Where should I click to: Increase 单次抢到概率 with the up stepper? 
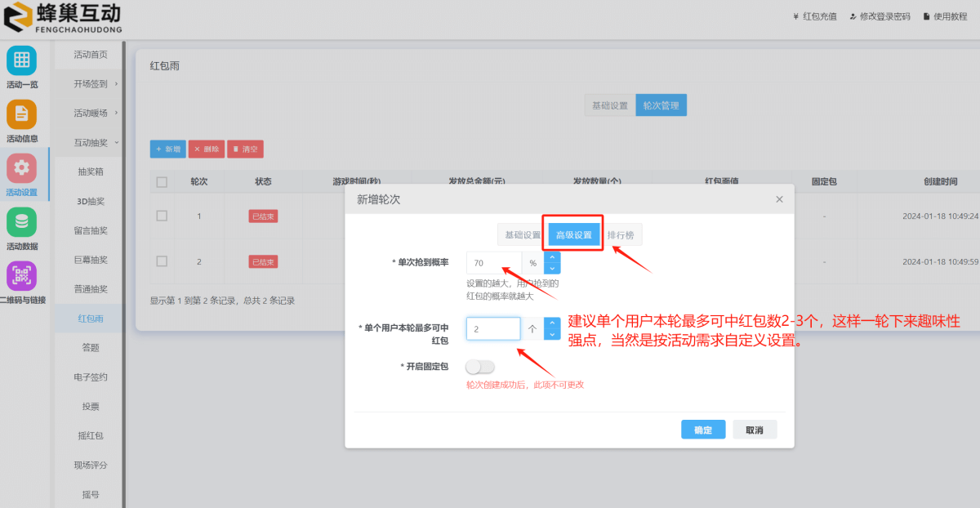552,258
